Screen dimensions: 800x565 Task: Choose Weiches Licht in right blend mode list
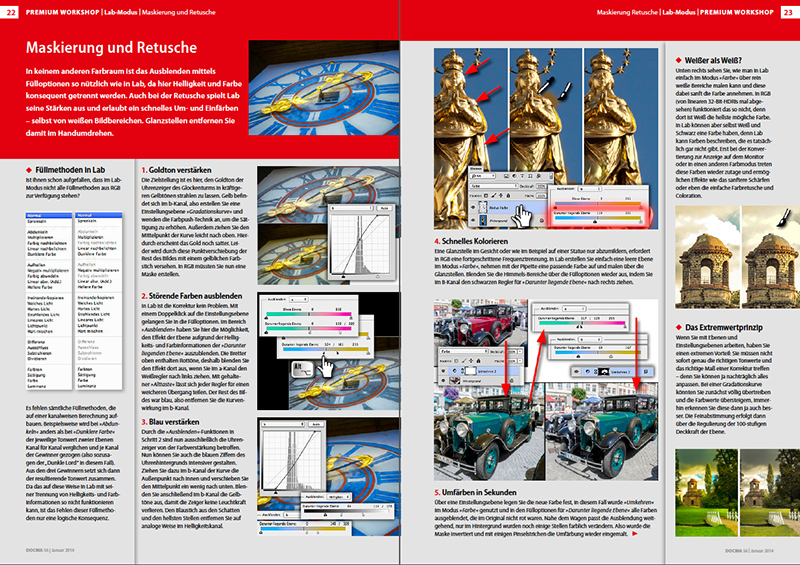coord(90,303)
